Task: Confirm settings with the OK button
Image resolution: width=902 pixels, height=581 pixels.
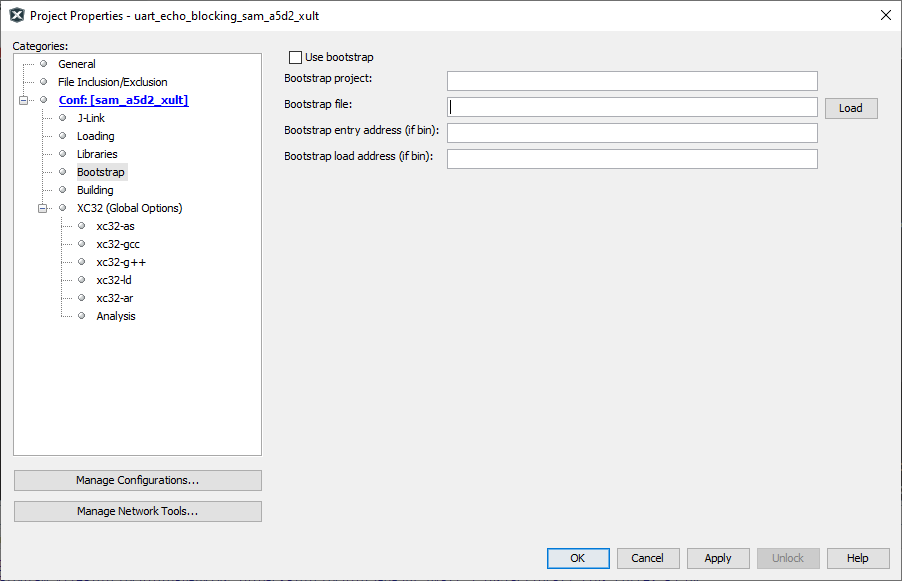Action: point(577,558)
